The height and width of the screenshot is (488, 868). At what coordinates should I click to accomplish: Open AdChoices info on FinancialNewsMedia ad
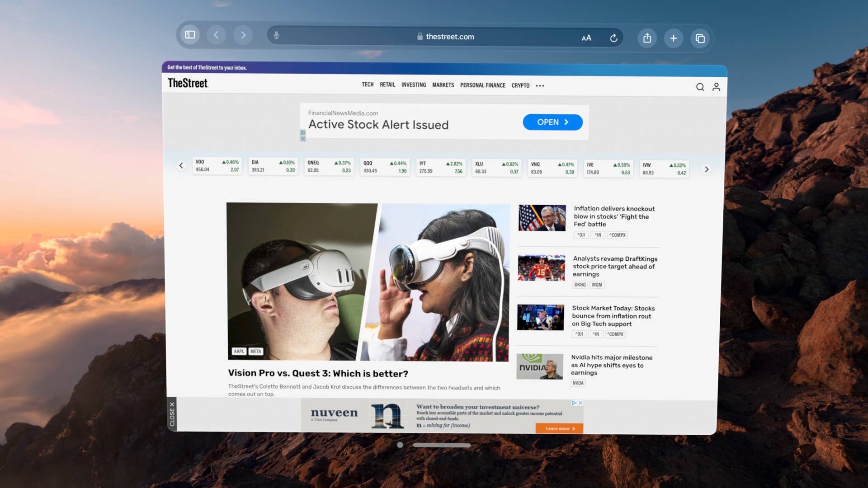coord(303,132)
